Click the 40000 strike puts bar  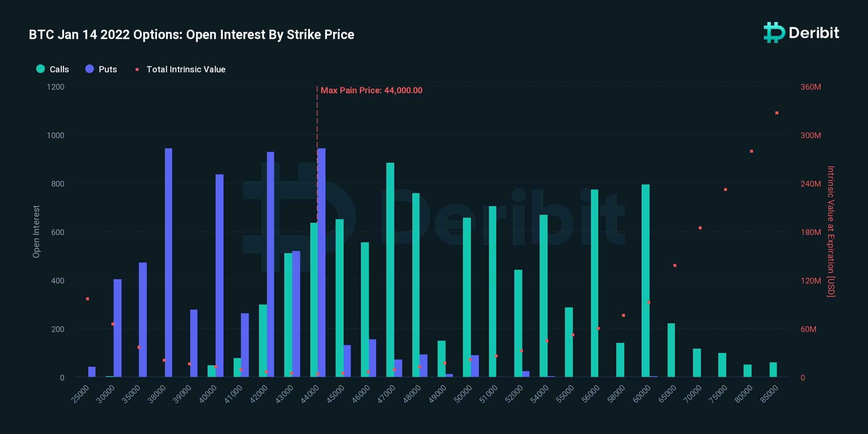coord(220,276)
